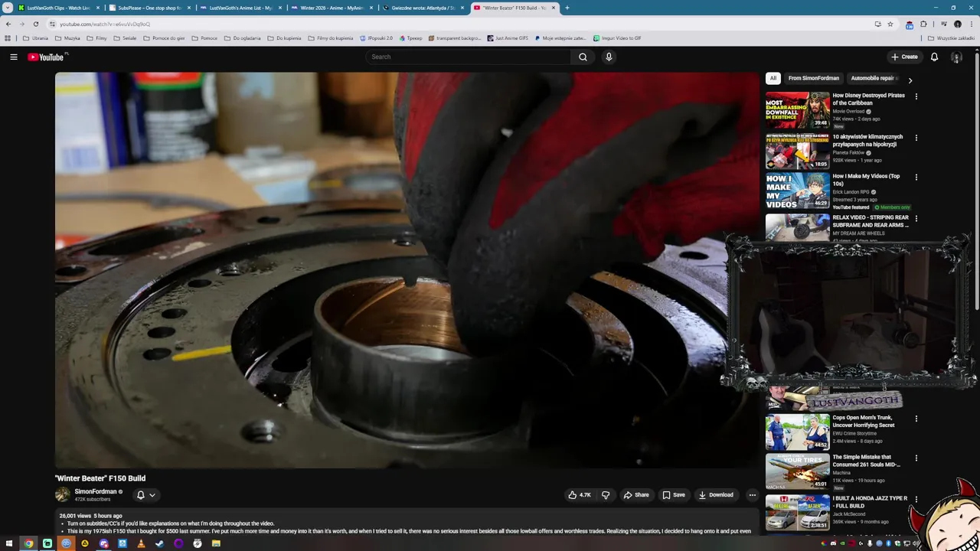Click Chrome icon in taskbar

point(28,543)
